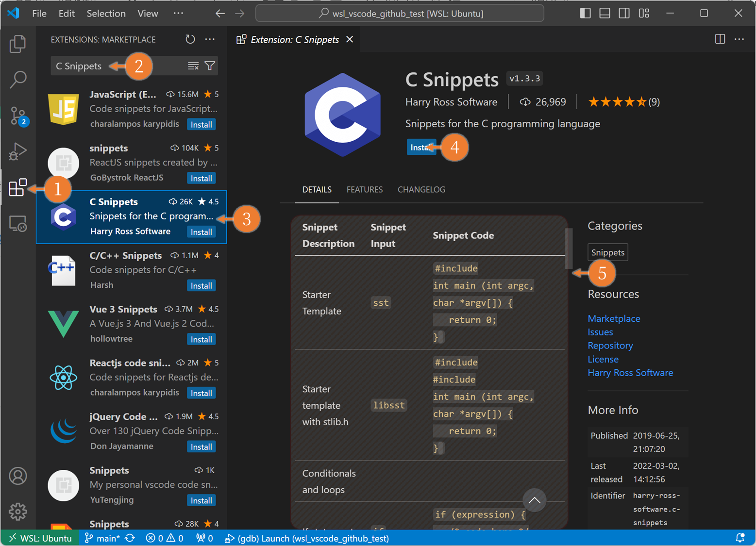Open the Source Control view

tap(18, 116)
